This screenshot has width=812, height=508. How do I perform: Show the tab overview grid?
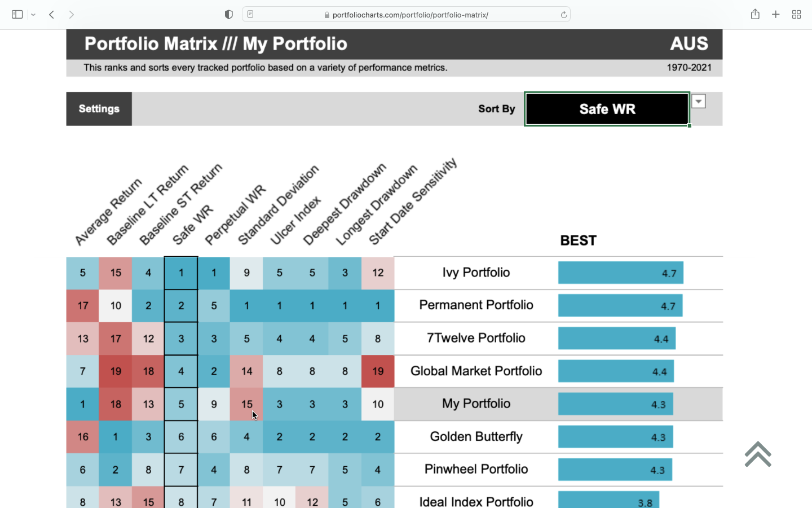click(796, 15)
